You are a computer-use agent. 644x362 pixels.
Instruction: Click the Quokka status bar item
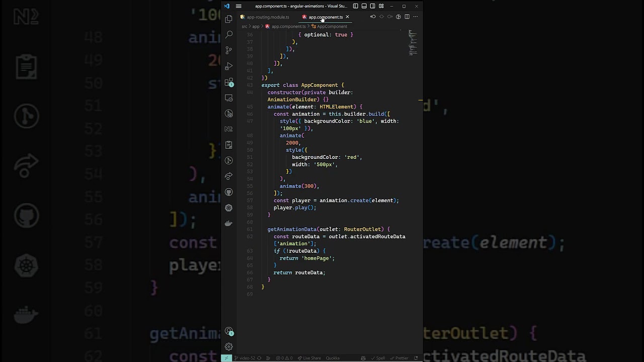coord(333,358)
